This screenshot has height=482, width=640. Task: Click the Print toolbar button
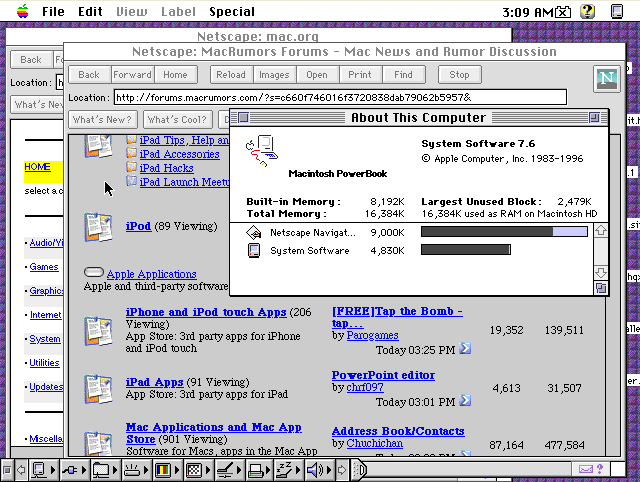click(x=360, y=75)
